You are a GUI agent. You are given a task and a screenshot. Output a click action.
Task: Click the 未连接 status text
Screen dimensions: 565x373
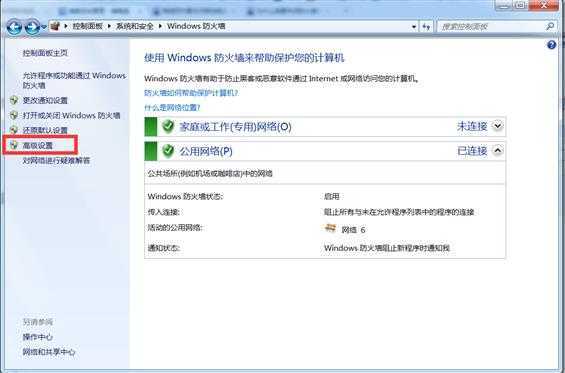(x=472, y=126)
